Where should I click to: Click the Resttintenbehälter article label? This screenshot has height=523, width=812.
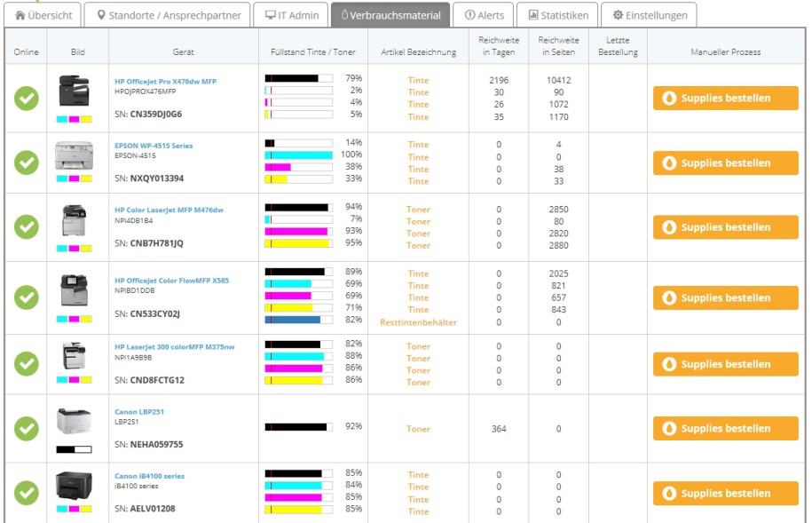419,322
